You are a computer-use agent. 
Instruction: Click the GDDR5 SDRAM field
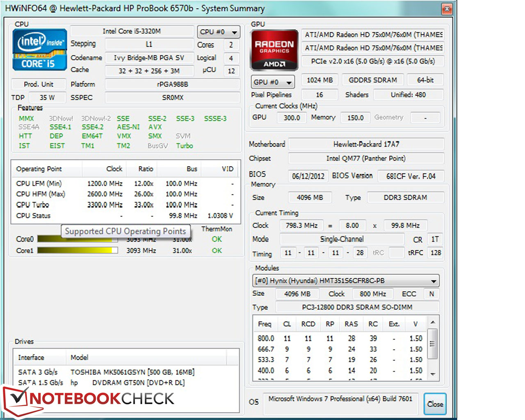[373, 80]
